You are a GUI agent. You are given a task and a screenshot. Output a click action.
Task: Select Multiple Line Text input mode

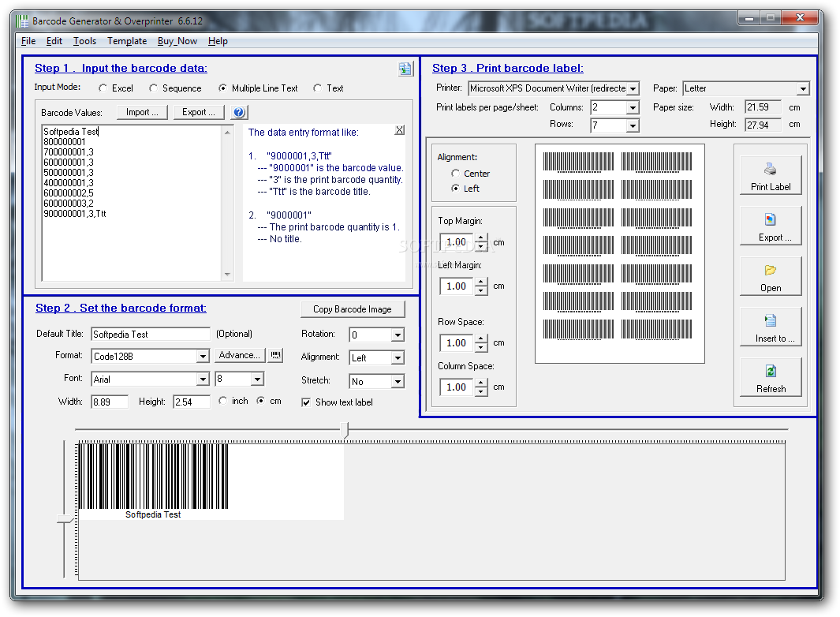pos(222,88)
